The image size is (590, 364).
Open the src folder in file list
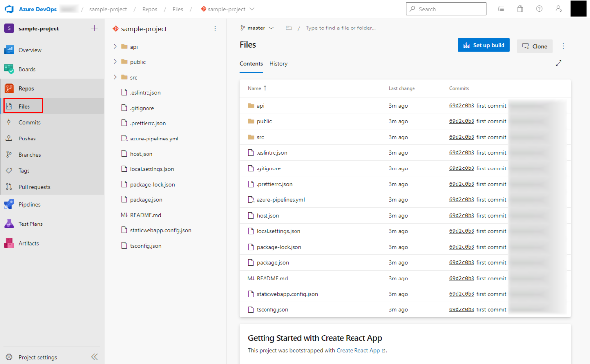coord(260,137)
